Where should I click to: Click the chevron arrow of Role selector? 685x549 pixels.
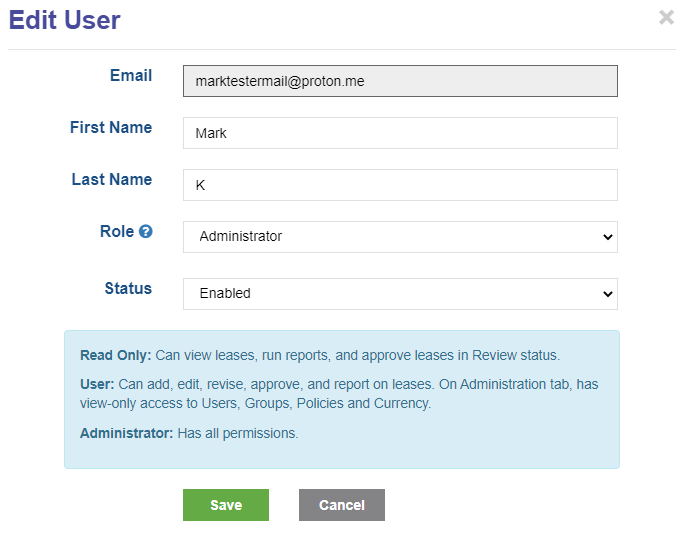pyautogui.click(x=607, y=237)
